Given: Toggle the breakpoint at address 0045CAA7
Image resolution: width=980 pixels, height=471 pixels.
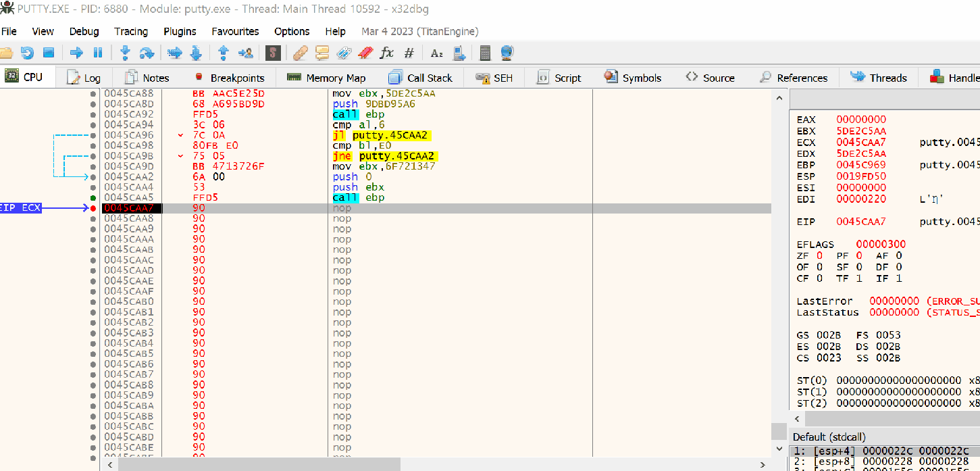Looking at the screenshot, I should pyautogui.click(x=92, y=208).
